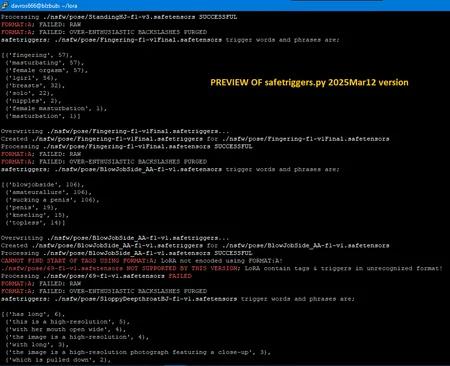Image resolution: width=450 pixels, height=366 pixels.
Task: Select the ('which is pulled down', 2) entry
Action: (57, 360)
